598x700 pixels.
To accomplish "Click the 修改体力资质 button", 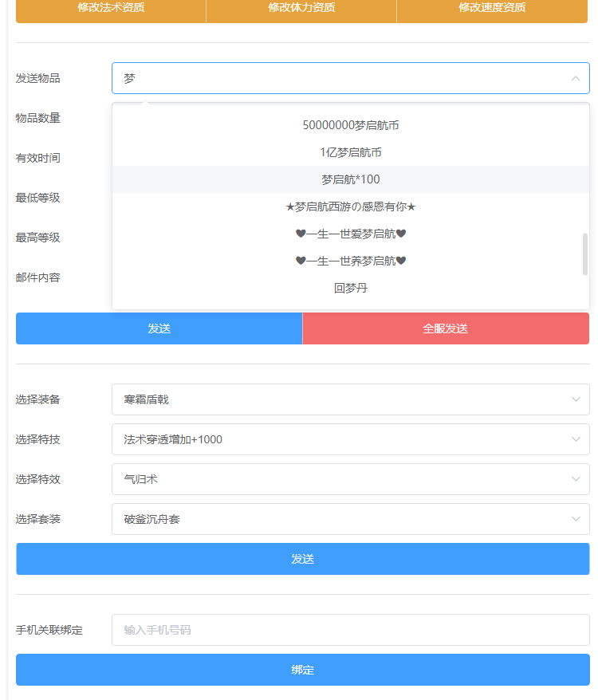I will tap(301, 8).
